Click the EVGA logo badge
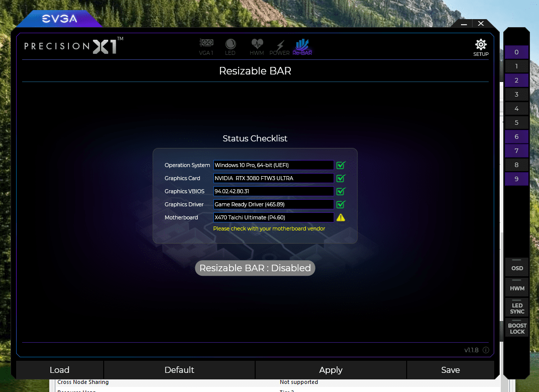The image size is (539, 392). point(59,19)
